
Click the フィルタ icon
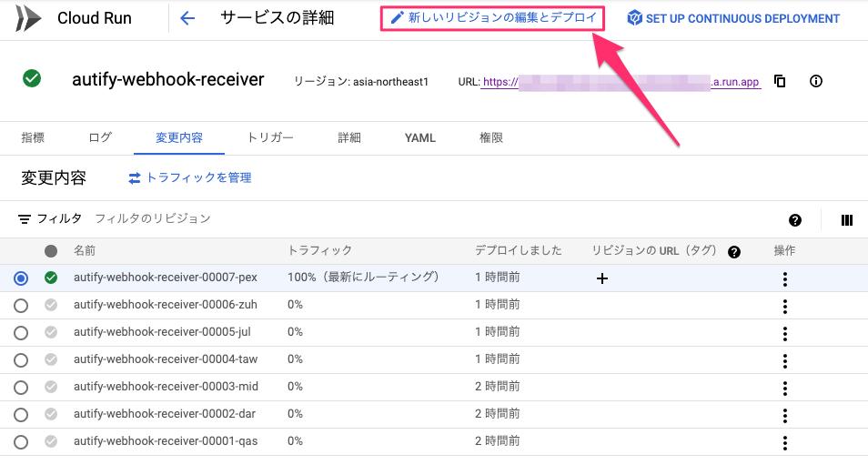pos(25,219)
